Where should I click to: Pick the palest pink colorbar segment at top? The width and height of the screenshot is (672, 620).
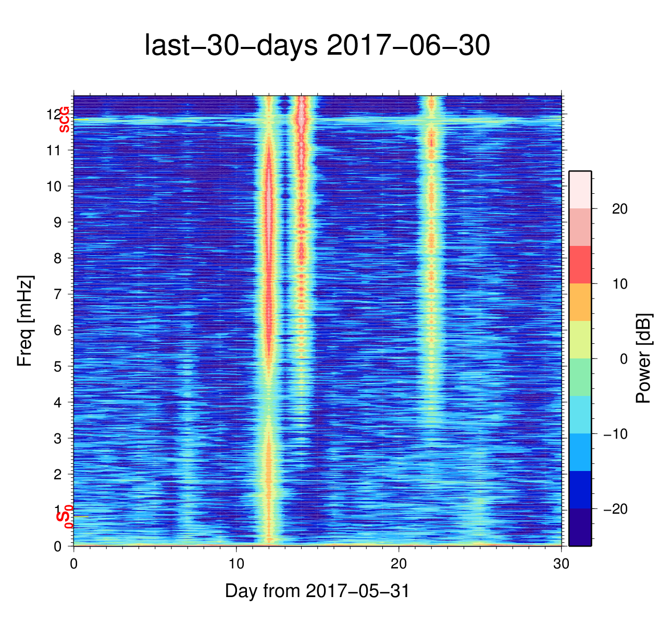pos(580,190)
